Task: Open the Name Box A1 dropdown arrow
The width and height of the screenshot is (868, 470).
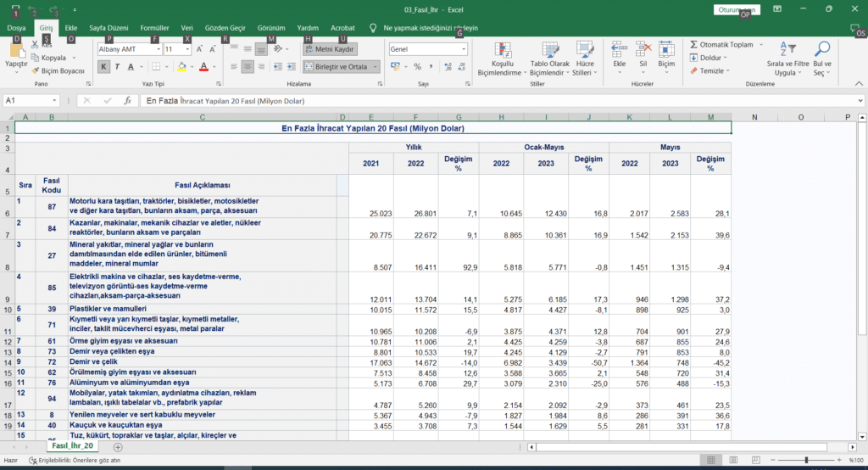Action: [x=54, y=101]
